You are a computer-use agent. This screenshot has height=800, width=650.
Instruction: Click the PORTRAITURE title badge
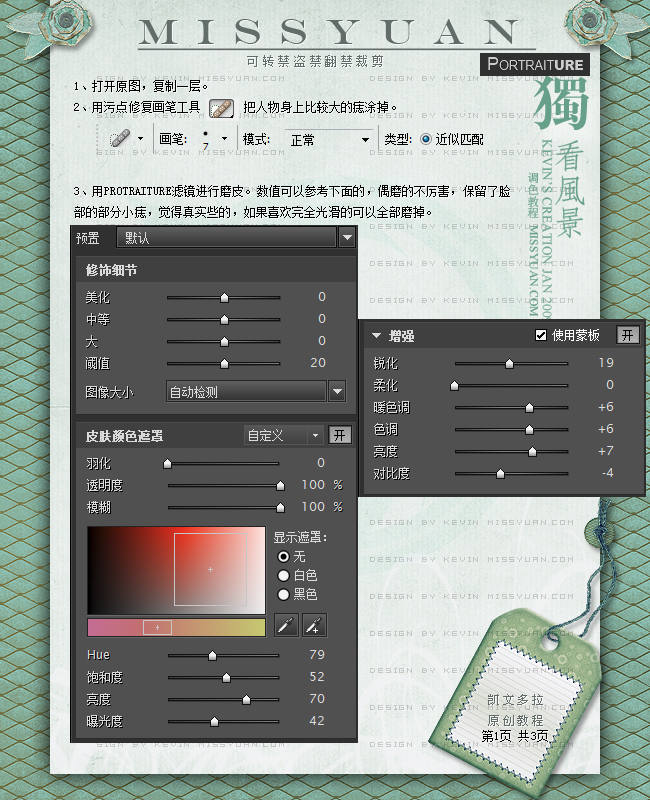point(535,65)
